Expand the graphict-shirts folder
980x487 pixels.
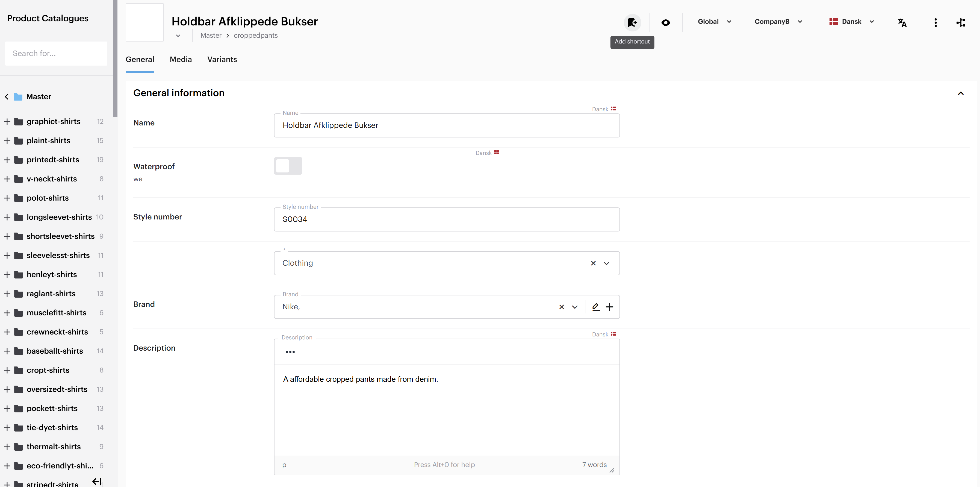point(7,121)
